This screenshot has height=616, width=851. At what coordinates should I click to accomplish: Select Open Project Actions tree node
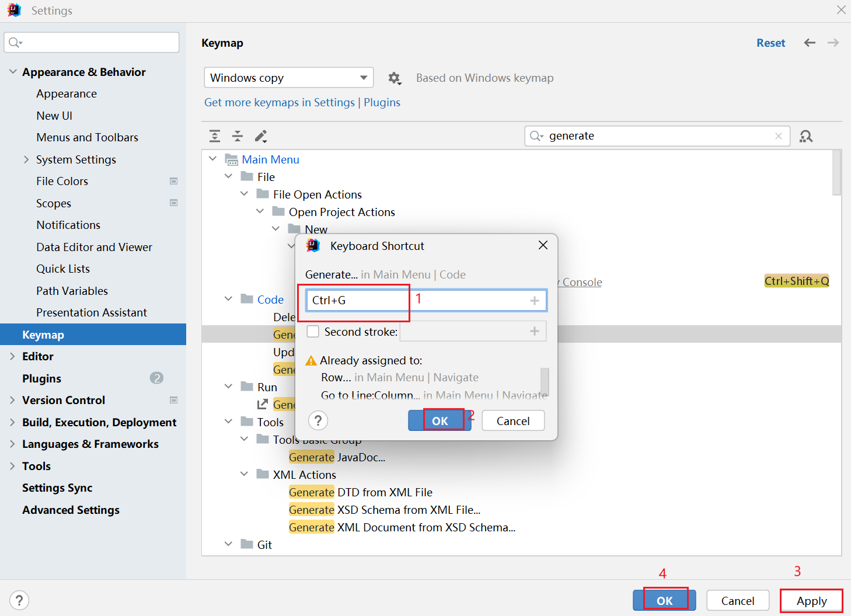(341, 212)
